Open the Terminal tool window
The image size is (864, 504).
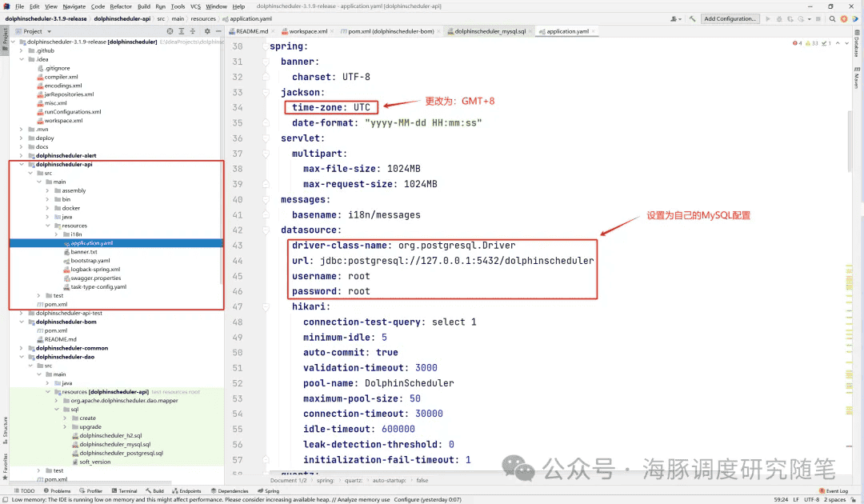[127, 491]
